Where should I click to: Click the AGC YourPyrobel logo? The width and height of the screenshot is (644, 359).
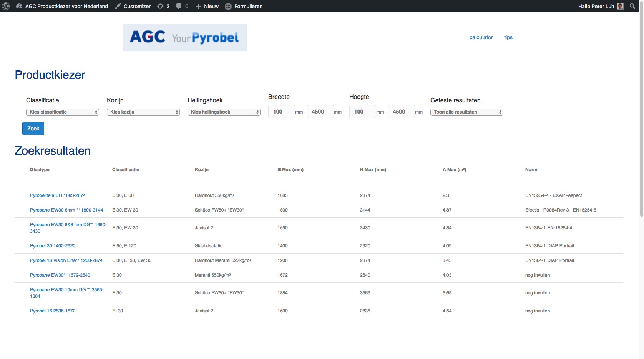click(x=185, y=37)
